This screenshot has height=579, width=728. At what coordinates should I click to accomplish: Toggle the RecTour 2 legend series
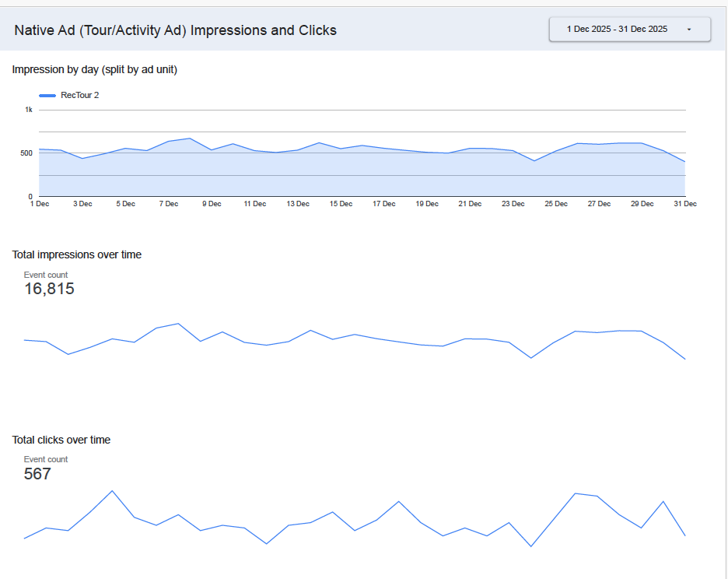[79, 95]
